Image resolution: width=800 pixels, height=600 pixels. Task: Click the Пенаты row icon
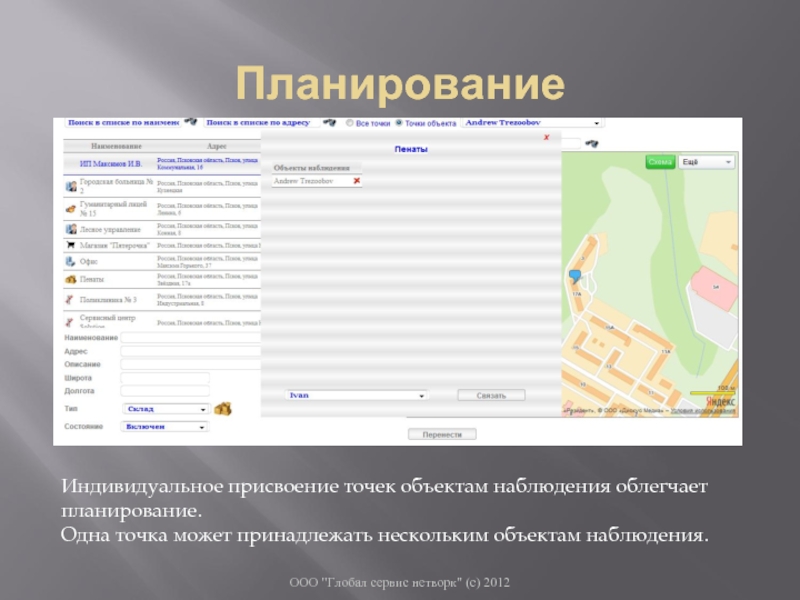click(x=70, y=280)
